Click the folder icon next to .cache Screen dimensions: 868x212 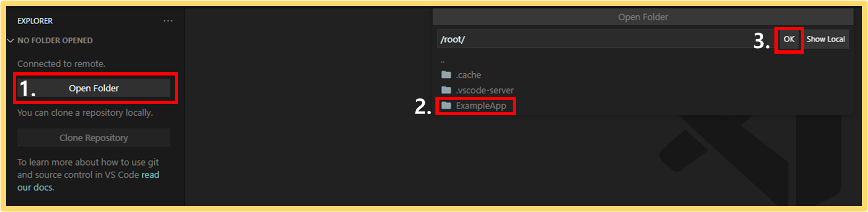tap(446, 75)
